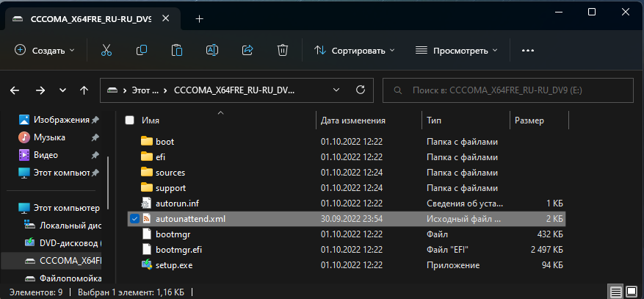Select Этот компьютер tree node
The height and width of the screenshot is (299, 644).
67,208
